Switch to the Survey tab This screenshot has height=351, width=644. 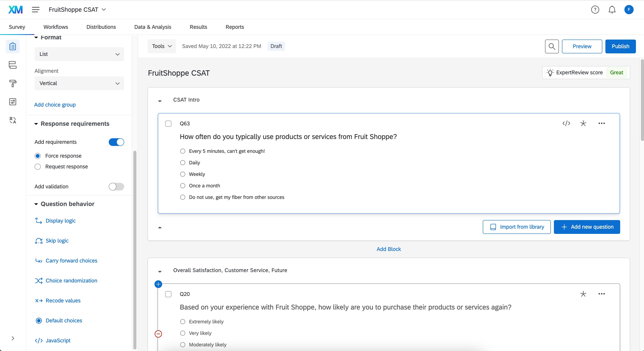tap(17, 27)
